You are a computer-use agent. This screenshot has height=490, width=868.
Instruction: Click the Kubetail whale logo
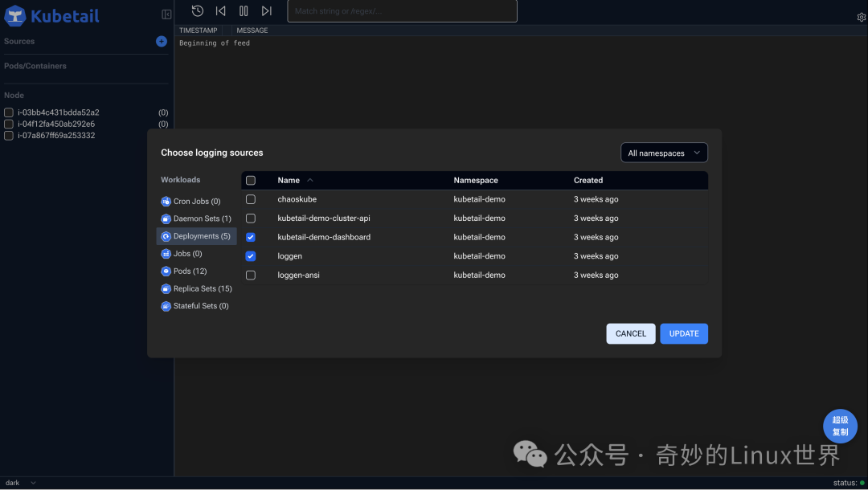(x=15, y=16)
